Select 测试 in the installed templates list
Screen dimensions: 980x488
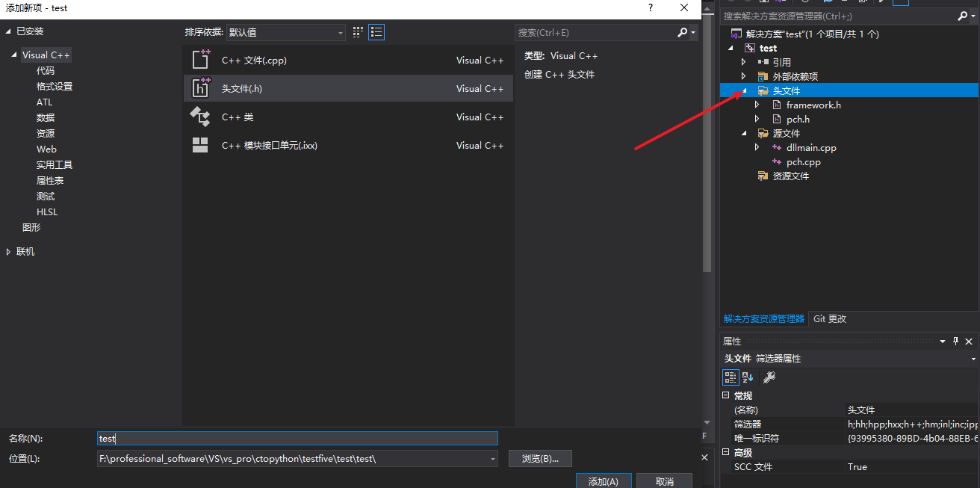[46, 196]
